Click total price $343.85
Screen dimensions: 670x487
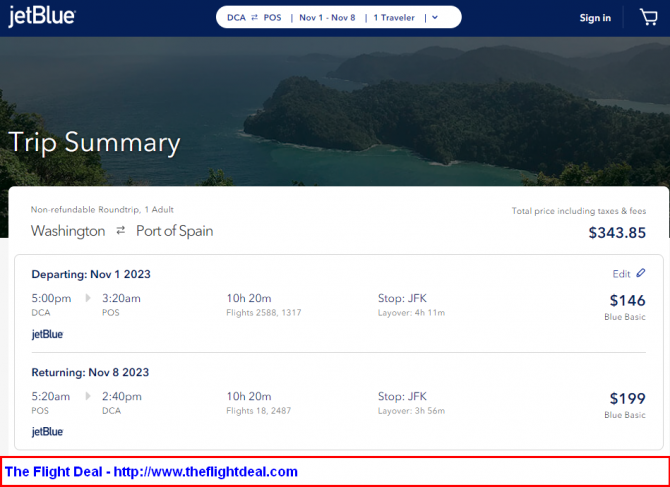pyautogui.click(x=617, y=233)
